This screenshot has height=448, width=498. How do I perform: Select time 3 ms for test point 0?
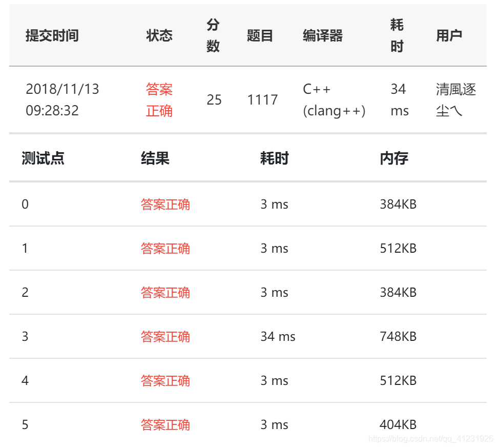[x=275, y=204]
